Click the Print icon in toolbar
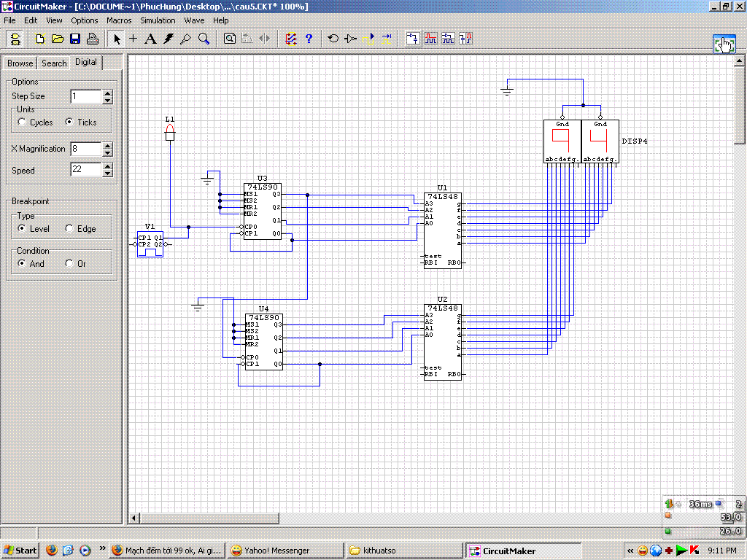 92,39
